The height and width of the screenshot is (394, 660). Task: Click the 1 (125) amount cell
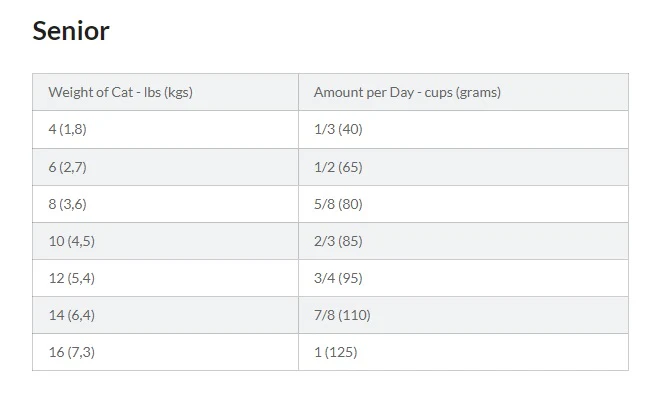[463, 352]
